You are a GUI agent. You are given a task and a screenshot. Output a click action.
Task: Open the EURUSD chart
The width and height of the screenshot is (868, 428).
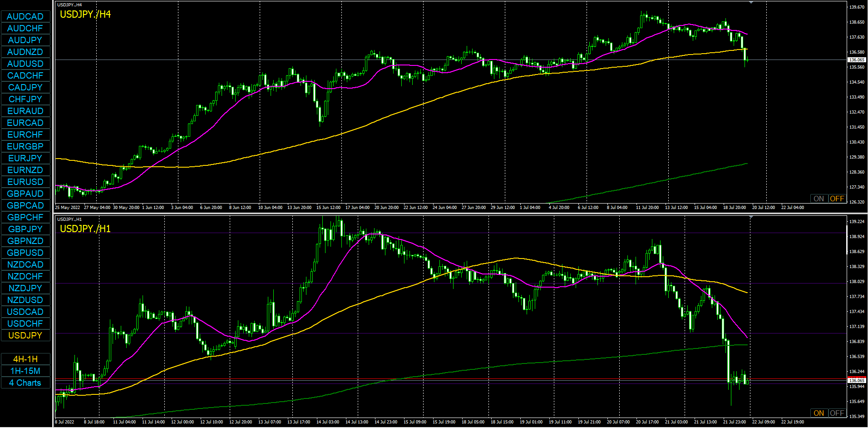click(x=25, y=182)
